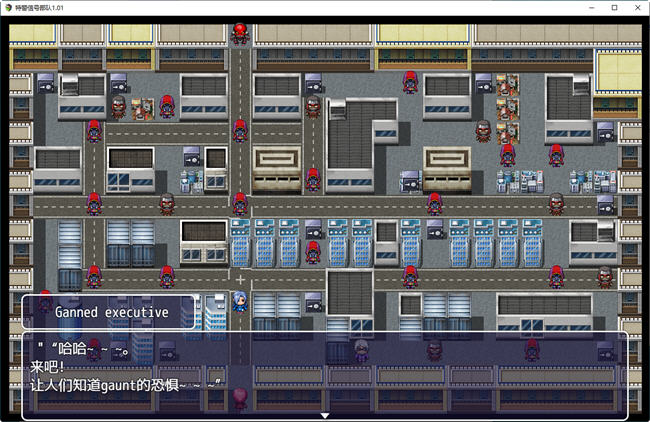Click the Ganned executive name box
650x422 pixels.
tap(110, 312)
